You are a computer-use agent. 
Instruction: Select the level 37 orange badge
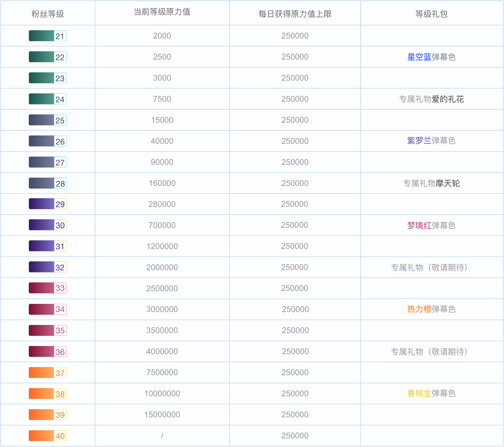click(x=48, y=372)
